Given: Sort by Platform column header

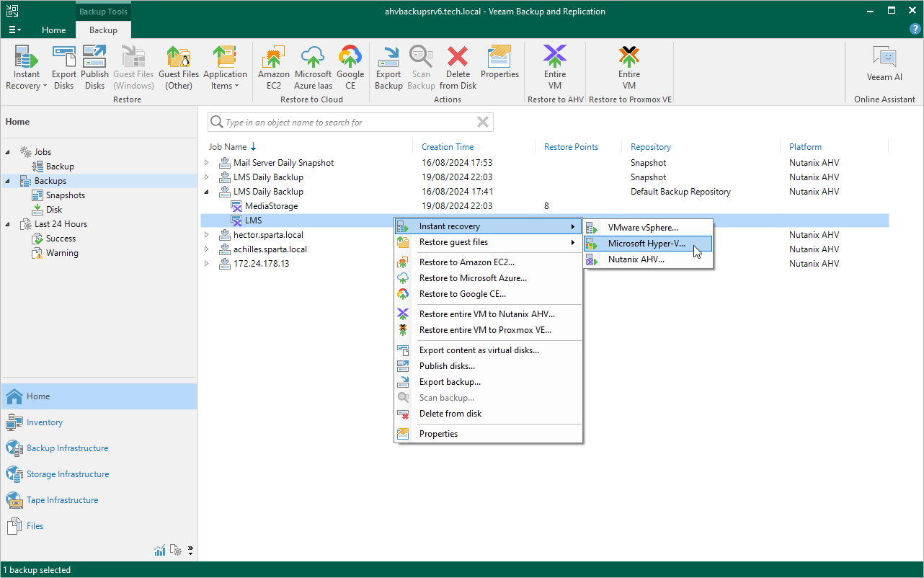Looking at the screenshot, I should (805, 147).
